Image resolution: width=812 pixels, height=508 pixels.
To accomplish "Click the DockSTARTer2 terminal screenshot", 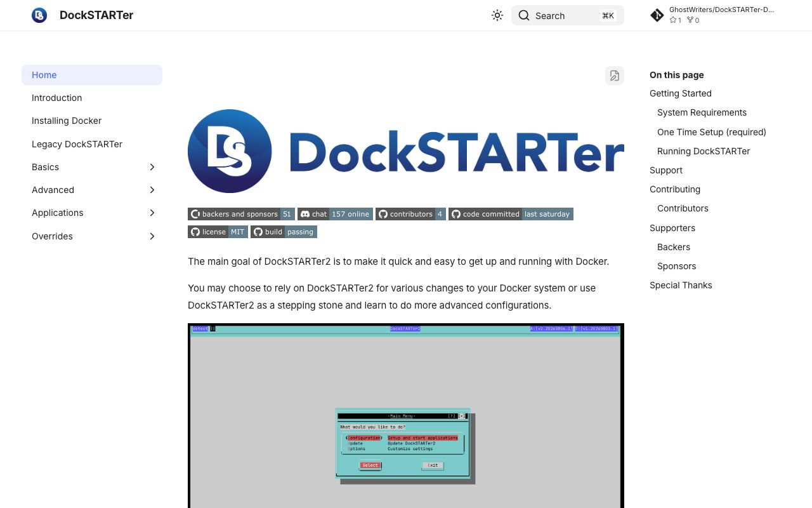I will 406,416.
